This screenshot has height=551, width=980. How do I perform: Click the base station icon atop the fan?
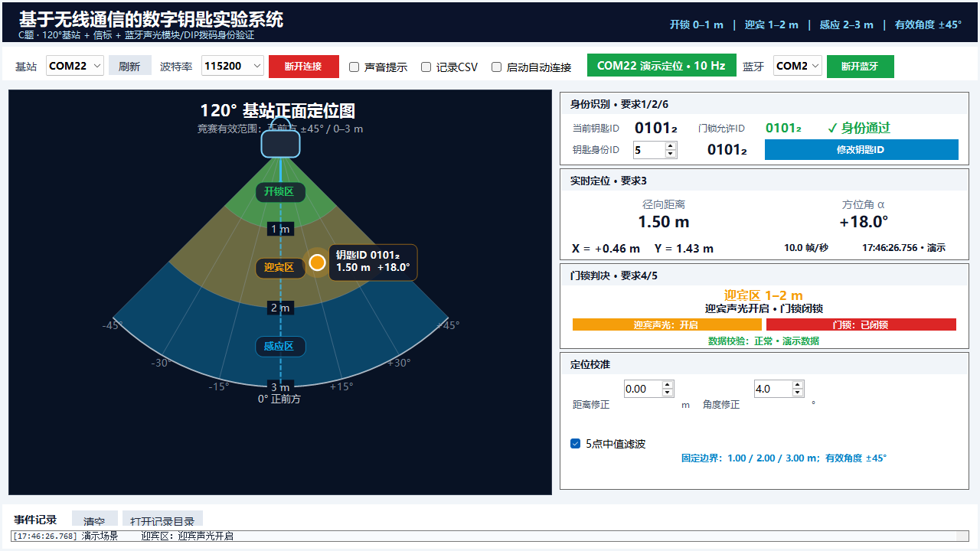280,144
